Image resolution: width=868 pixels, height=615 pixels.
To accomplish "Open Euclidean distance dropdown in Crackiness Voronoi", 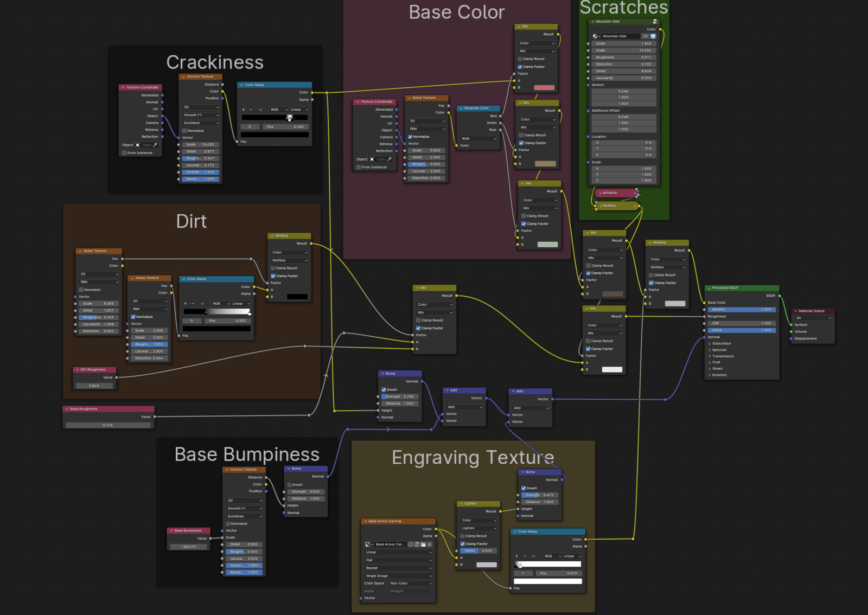I will 201,123.
